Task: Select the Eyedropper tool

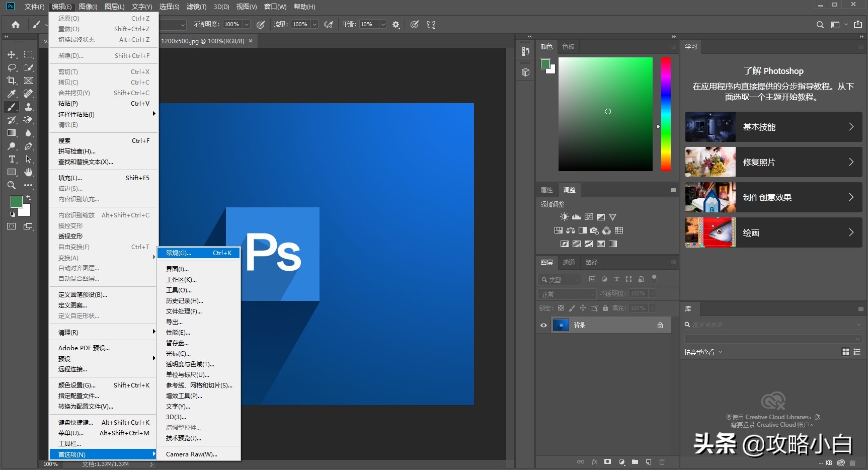Action: pos(12,94)
